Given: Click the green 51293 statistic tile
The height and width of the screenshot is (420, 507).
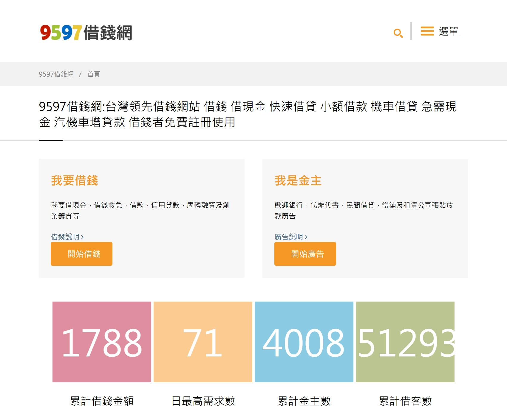Looking at the screenshot, I should (x=405, y=342).
